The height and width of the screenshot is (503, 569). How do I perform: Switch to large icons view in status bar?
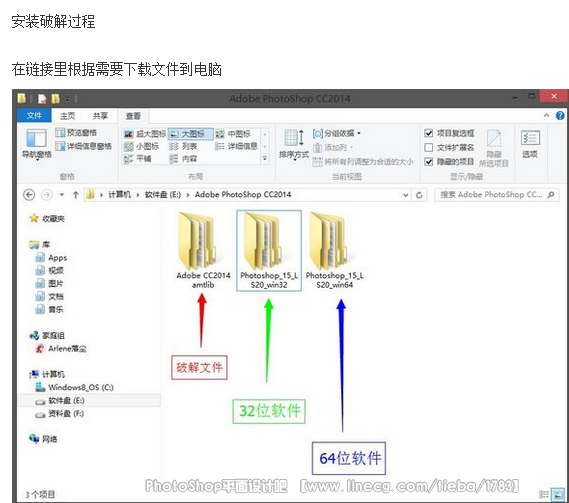pyautogui.click(x=557, y=494)
